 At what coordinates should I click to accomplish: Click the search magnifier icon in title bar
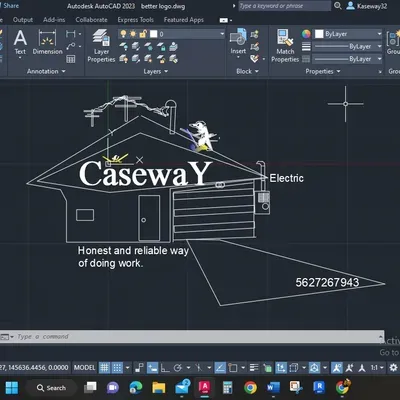pyautogui.click(x=337, y=6)
